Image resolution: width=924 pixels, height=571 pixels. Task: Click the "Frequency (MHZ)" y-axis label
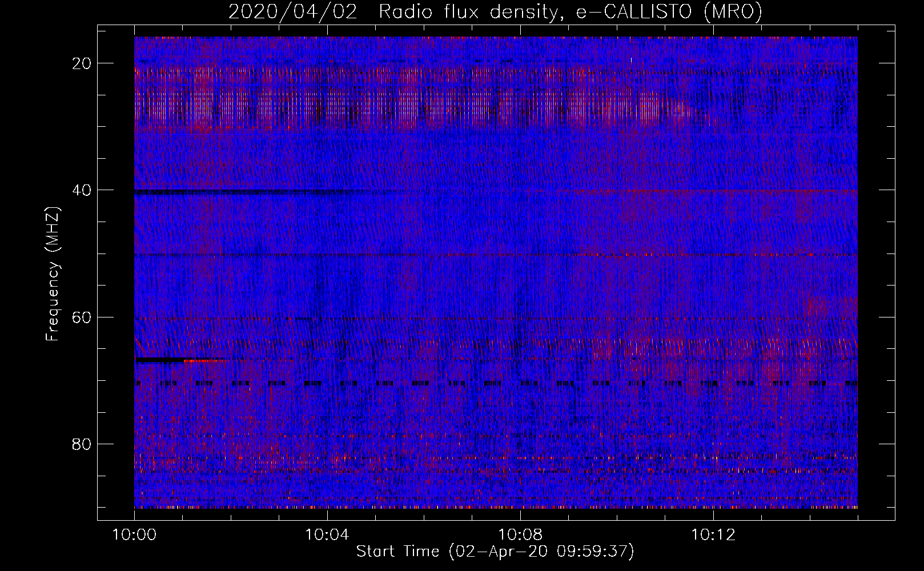53,274
